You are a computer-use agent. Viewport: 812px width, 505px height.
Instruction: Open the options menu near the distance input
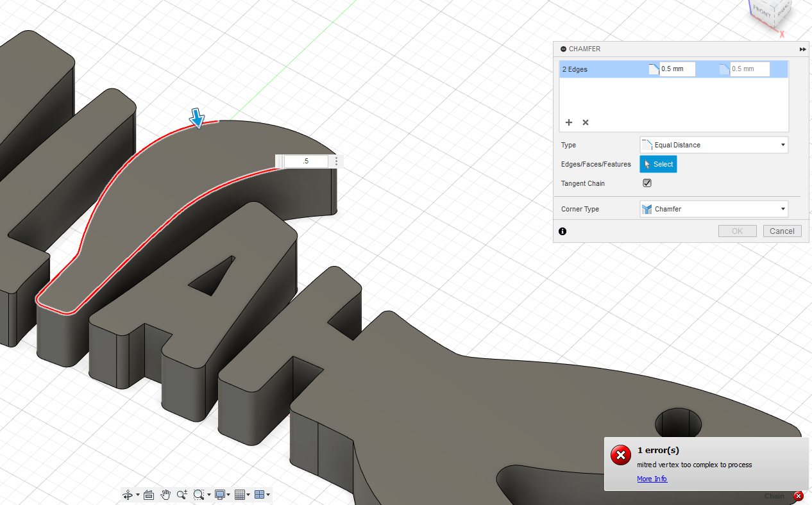[x=336, y=161]
